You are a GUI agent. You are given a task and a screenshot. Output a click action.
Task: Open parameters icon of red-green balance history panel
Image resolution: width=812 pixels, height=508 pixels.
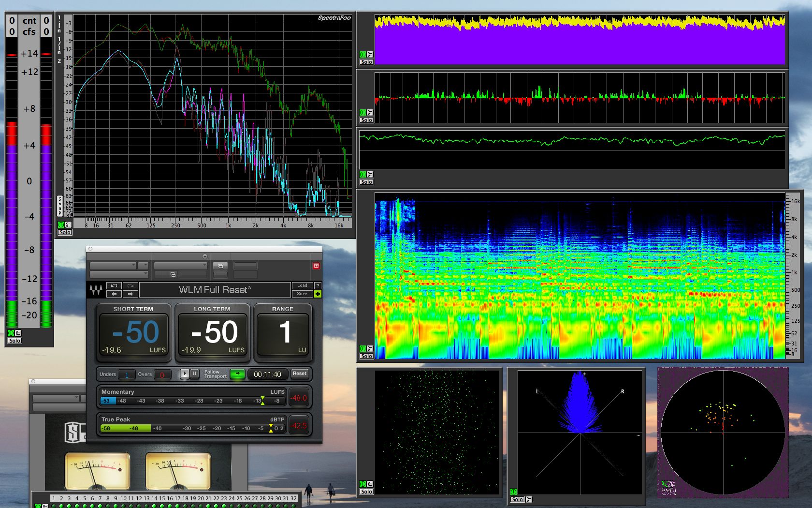370,112
